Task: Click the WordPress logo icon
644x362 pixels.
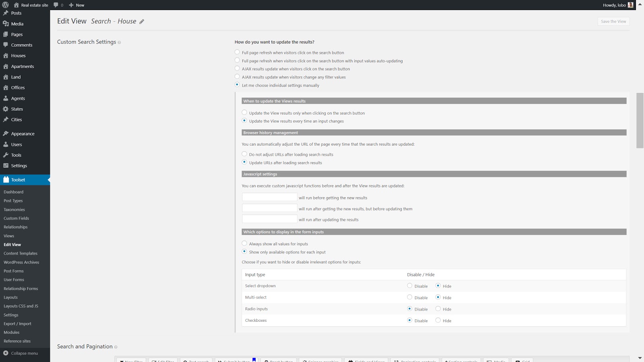Action: (x=5, y=5)
